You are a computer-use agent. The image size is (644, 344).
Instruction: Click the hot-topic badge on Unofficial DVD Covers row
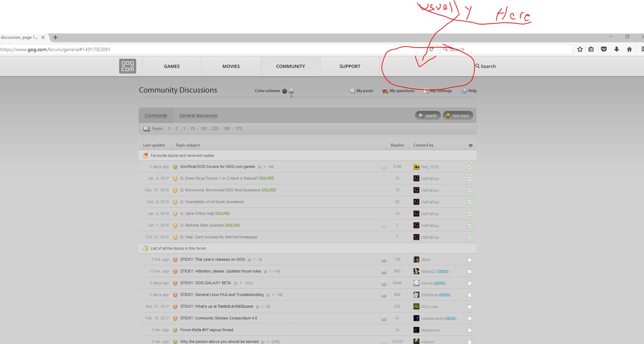(x=384, y=166)
